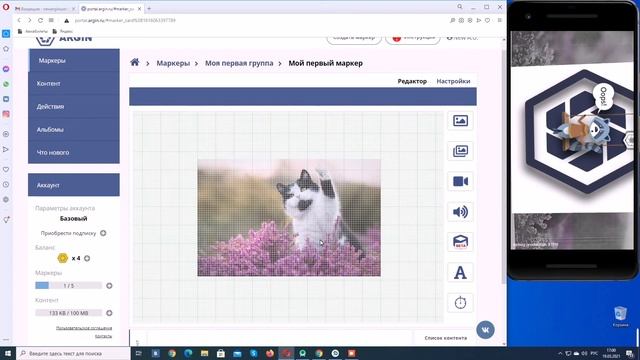Open Firefox from the Windows taskbar
The width and height of the screenshot is (640, 360).
pos(270,353)
